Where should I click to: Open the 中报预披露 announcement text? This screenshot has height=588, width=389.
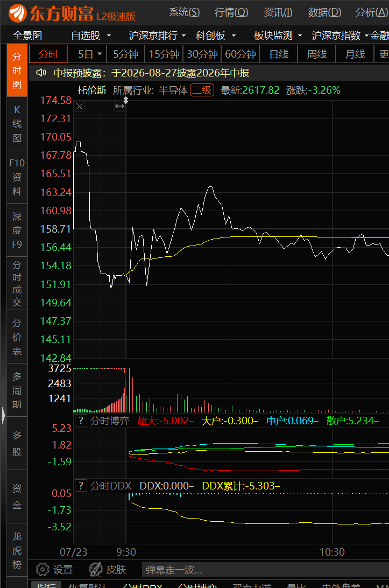(x=151, y=73)
